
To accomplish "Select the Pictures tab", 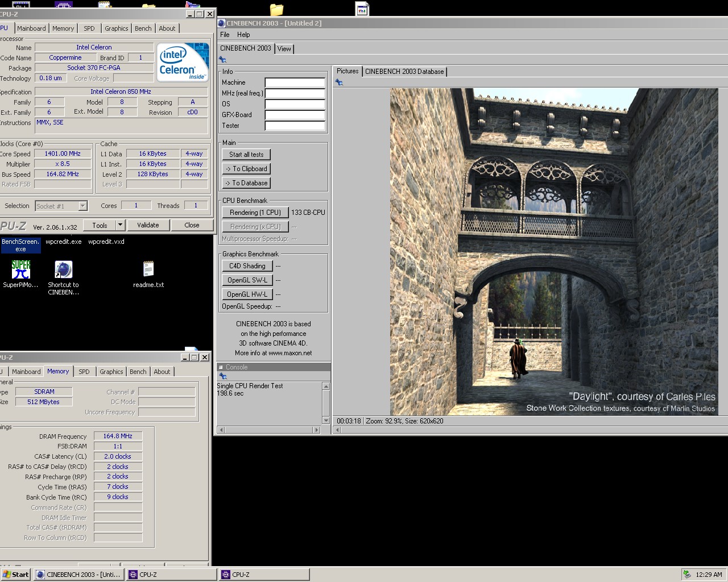I will (348, 71).
